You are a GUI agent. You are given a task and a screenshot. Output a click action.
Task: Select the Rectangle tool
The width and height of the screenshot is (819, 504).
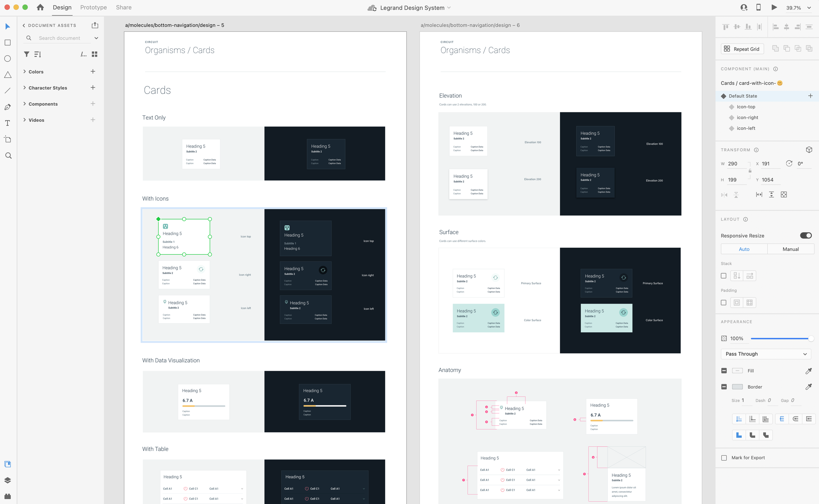pos(8,43)
